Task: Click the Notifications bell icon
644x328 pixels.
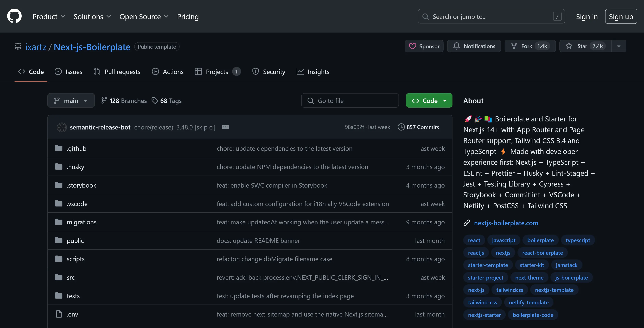Action: 456,46
